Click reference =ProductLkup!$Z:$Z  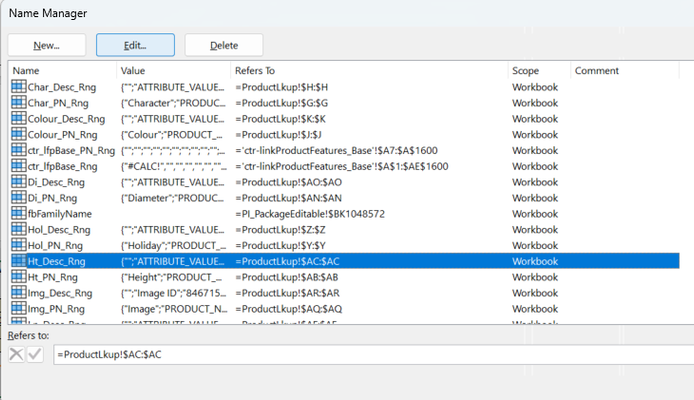[280, 230]
